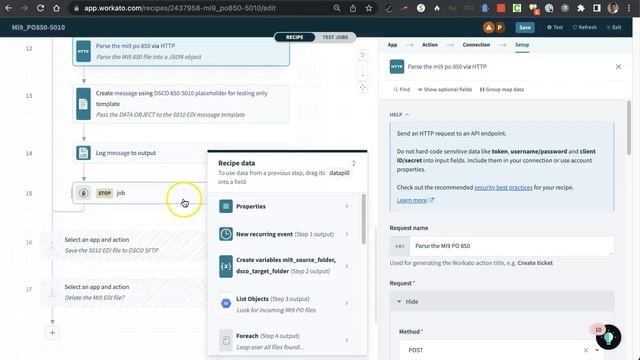This screenshot has height=360, width=640.
Task: Select step 16 Save the 5010 EDI file
Action: coord(124,245)
